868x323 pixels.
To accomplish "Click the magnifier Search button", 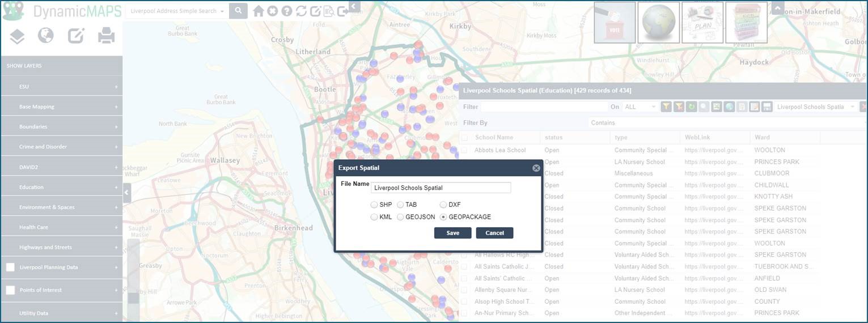I will pos(238,11).
